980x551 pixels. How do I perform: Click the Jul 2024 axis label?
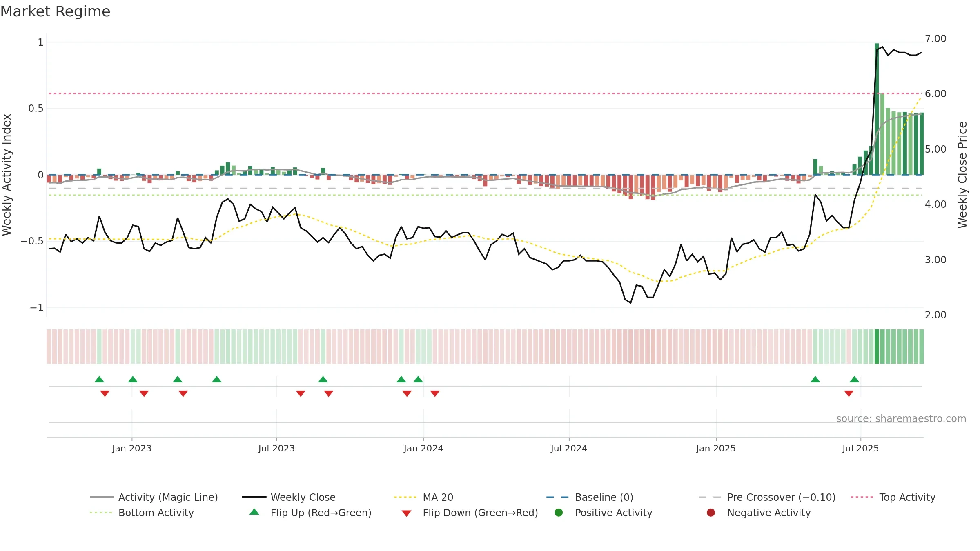click(x=569, y=448)
